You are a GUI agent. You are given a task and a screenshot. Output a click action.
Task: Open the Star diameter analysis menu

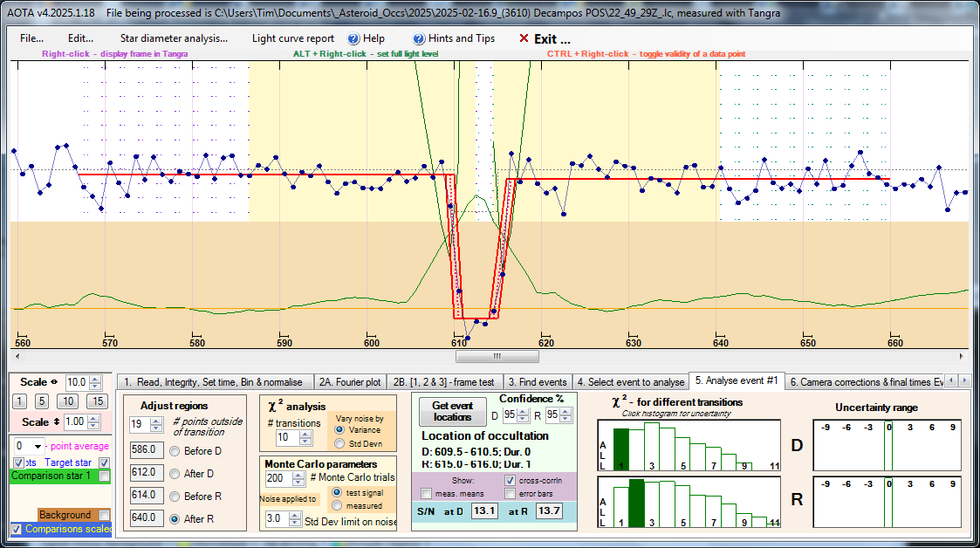coord(174,38)
